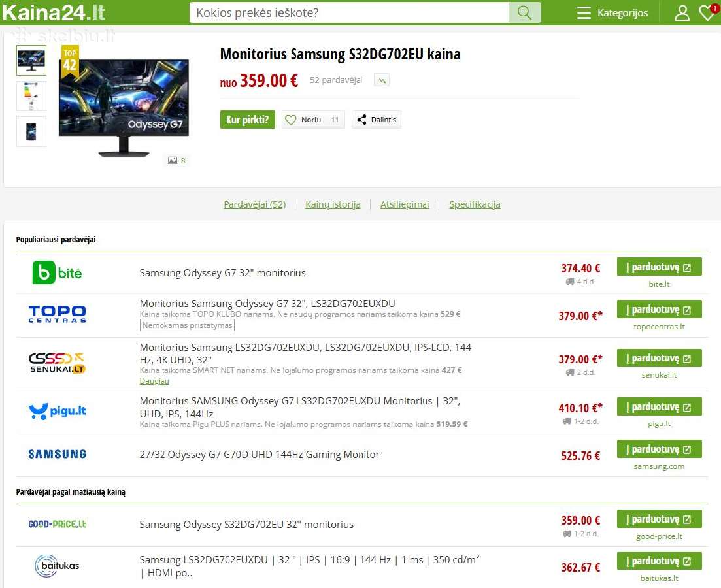Click the 374.40 € price

pyautogui.click(x=580, y=268)
